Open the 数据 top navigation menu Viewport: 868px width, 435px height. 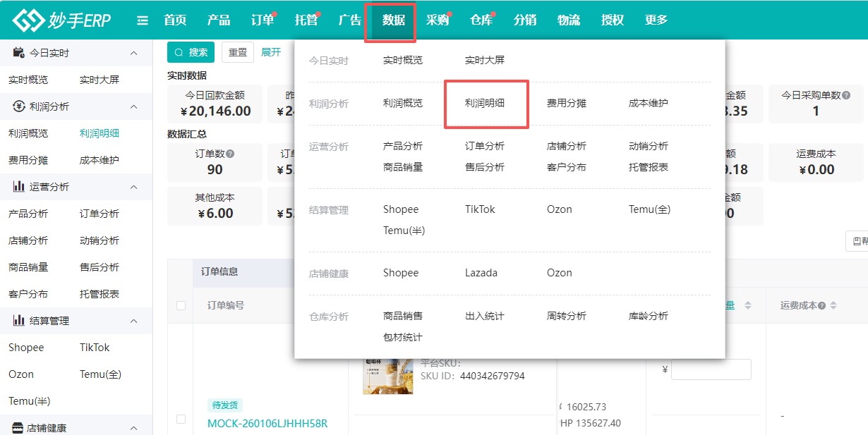(394, 20)
